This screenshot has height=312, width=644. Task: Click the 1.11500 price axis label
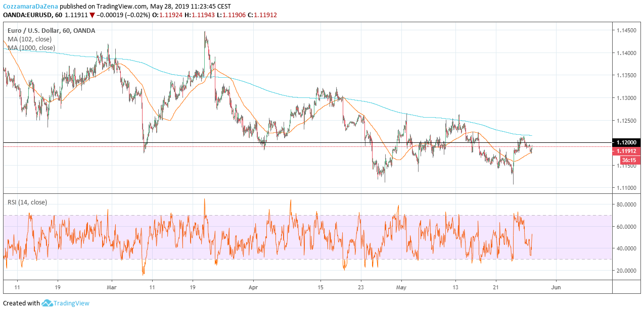click(626, 166)
